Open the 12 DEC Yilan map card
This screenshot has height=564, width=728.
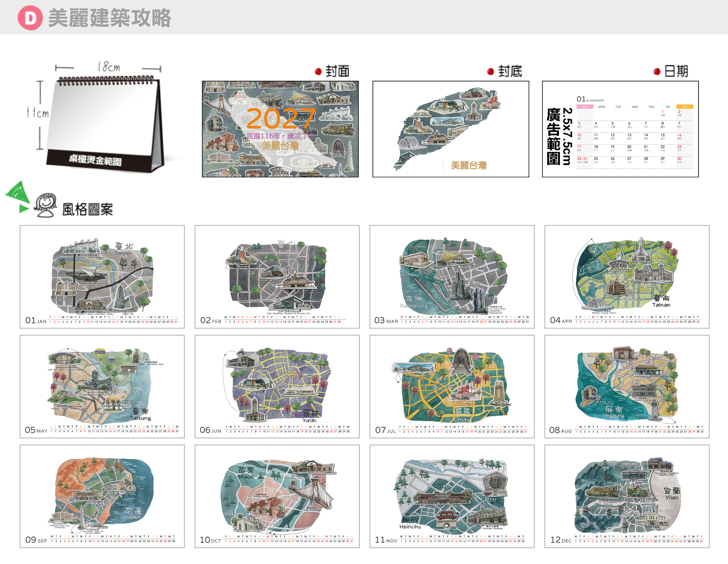[x=627, y=496]
